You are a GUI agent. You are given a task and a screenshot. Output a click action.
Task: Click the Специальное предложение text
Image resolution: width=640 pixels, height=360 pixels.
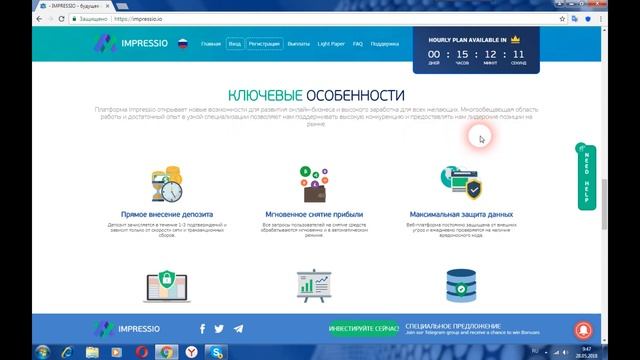[453, 326]
